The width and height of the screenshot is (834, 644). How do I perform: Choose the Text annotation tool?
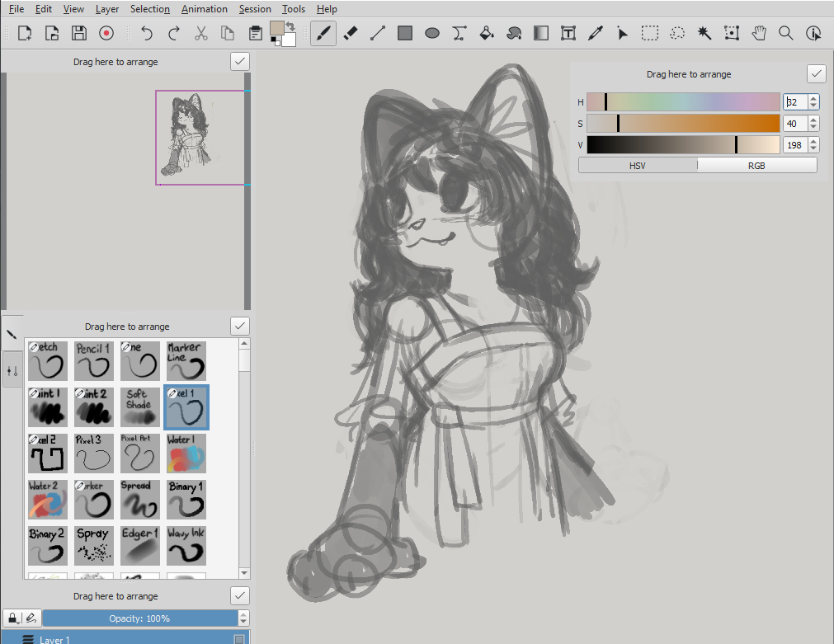(x=568, y=33)
